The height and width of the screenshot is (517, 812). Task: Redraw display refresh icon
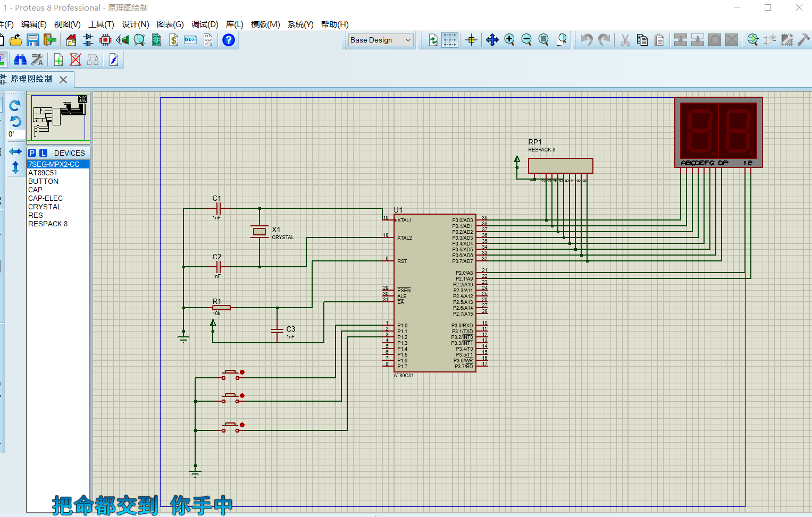[433, 40]
